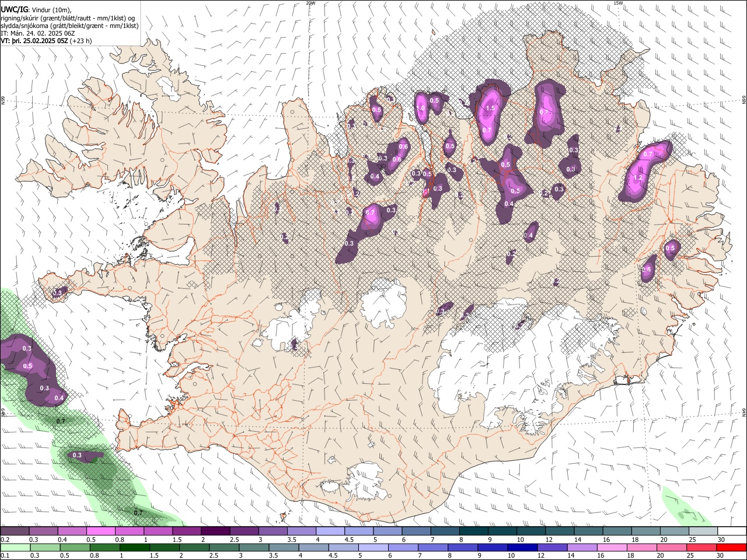Image resolution: width=747 pixels, height=560 pixels.
Task: Pick the upper scale swatch between 4 and 4.5
Action: point(330,531)
